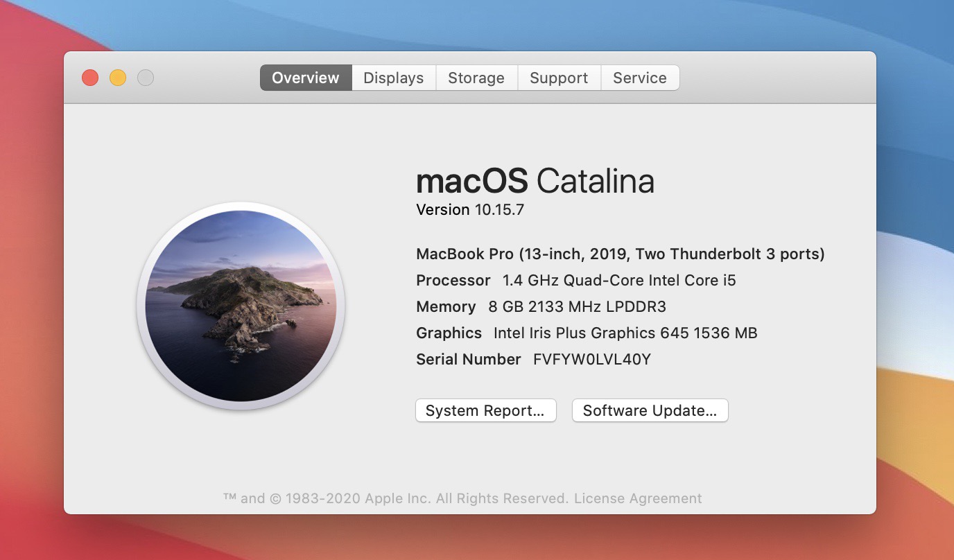Click the serial number FVFYW0LVL40Y
The height and width of the screenshot is (560, 954).
click(x=591, y=359)
